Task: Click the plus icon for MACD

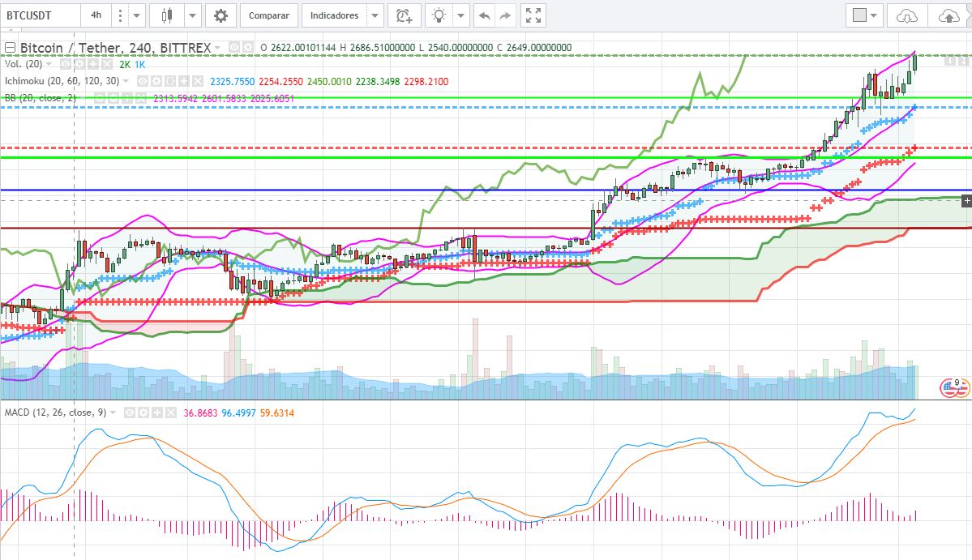Action: (156, 413)
